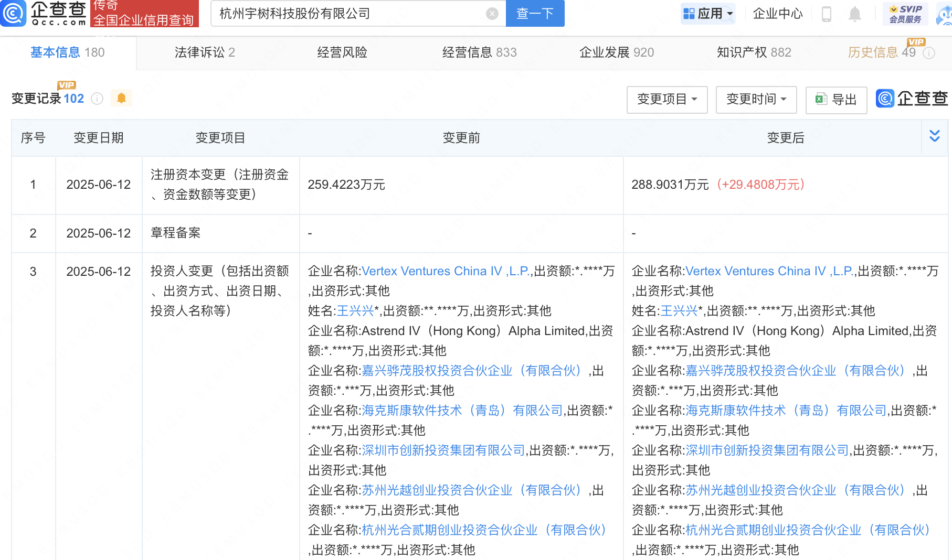This screenshot has width=952, height=560.
Task: Clear the search box with the X icon
Action: click(x=492, y=14)
